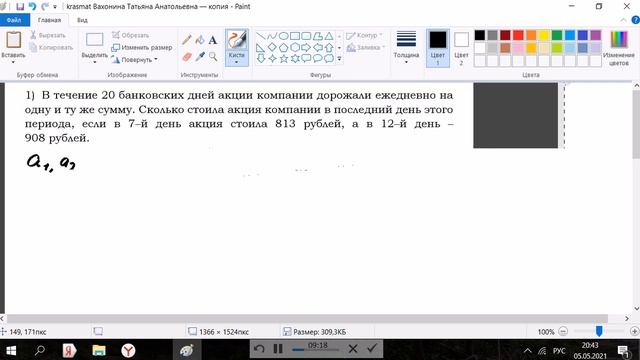Open the Outline (Контур) dropdown
This screenshot has height=360, width=640.
[x=364, y=36]
